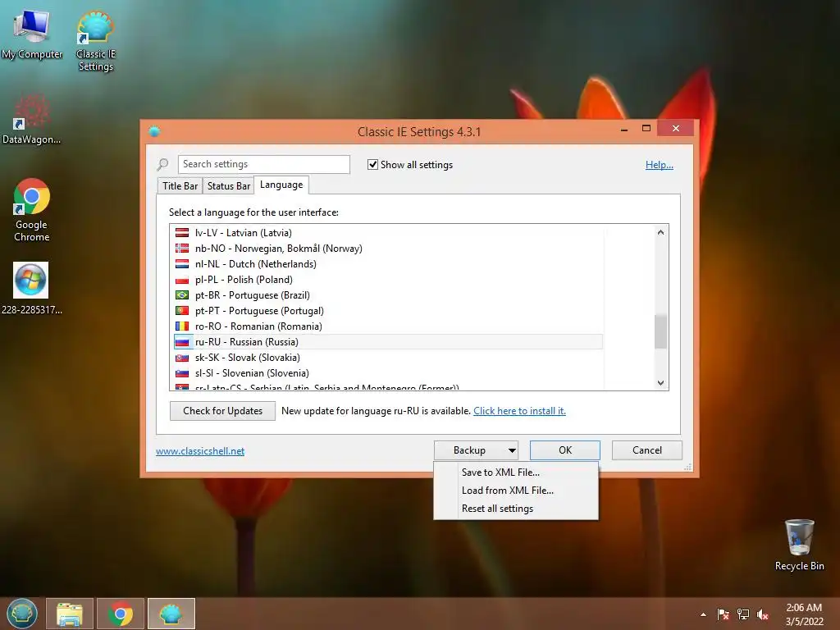This screenshot has width=840, height=630.
Task: Click the taskbar clock showing 2:06 AM
Action: [x=804, y=614]
